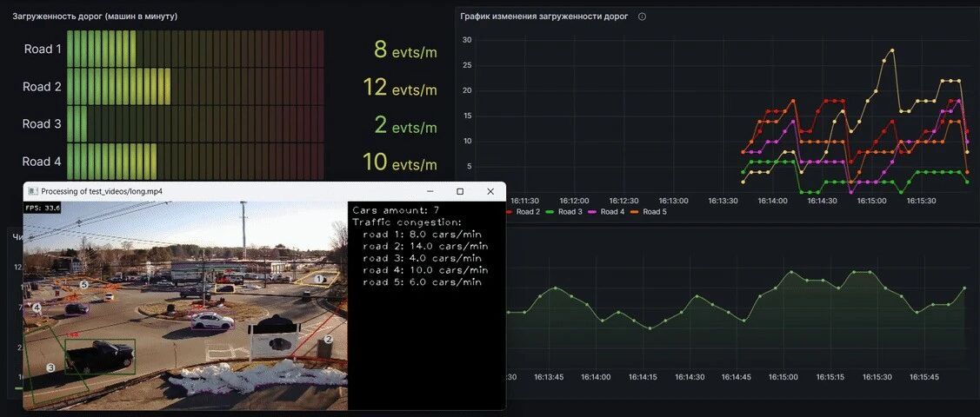Open panel menu via 'График изменения загруженности дорог' title
This screenshot has height=417, width=980.
(x=543, y=17)
